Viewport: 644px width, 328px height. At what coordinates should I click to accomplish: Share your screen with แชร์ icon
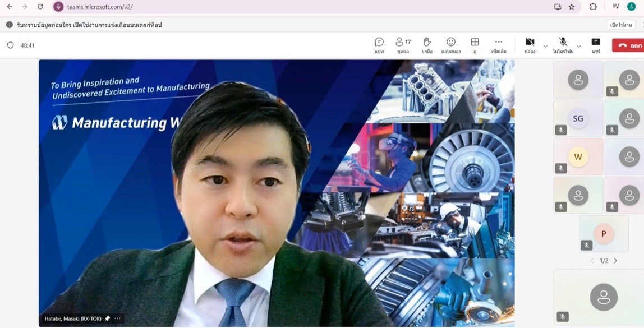click(596, 45)
